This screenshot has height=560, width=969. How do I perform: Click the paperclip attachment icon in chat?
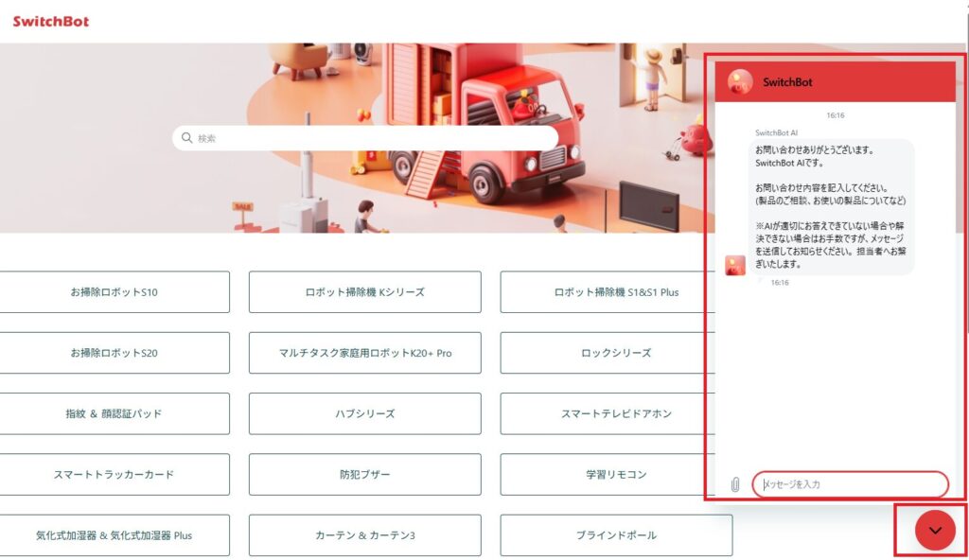[x=734, y=484]
